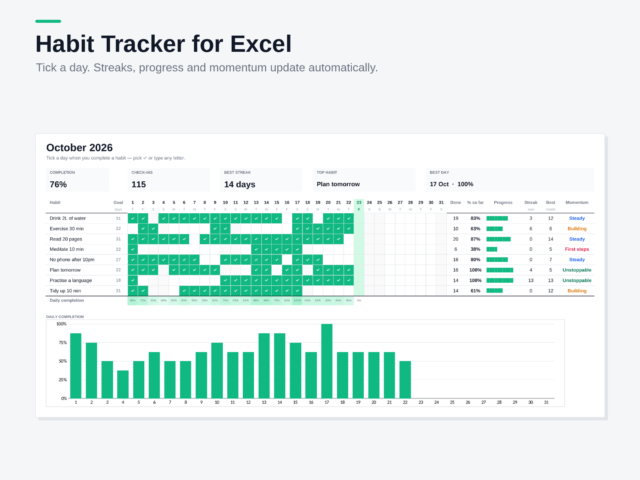Tick day 7 for Read 20 pages
640x480 pixels.
click(x=194, y=239)
